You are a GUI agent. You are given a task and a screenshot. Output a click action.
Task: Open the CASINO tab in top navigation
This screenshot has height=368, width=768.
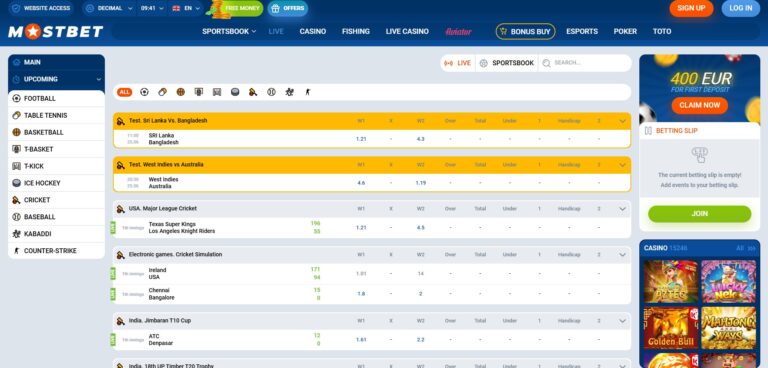click(312, 31)
